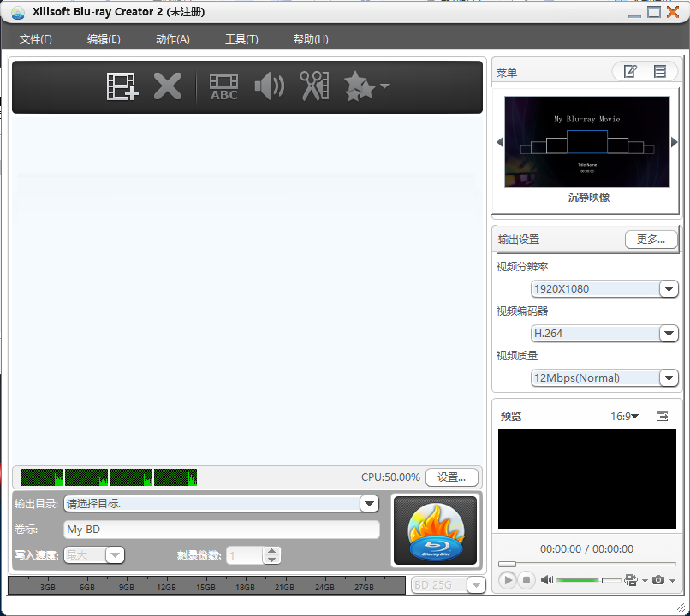The width and height of the screenshot is (690, 616).
Task: Show previous menu template with left arrow
Action: tap(499, 142)
